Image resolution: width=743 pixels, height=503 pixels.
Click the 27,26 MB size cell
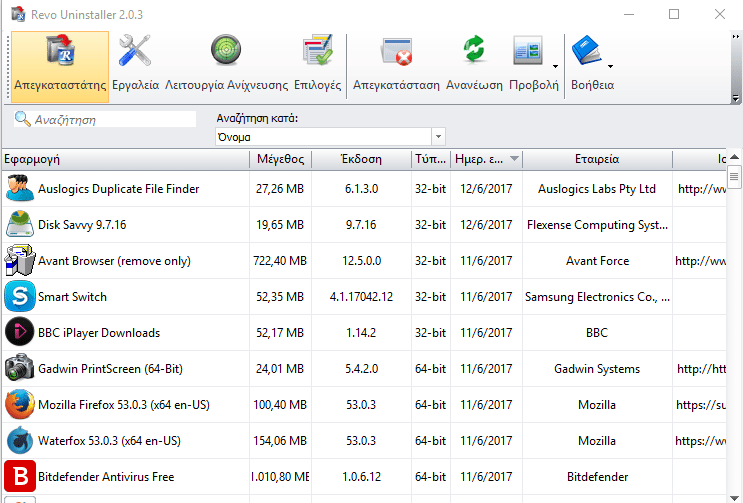(280, 189)
